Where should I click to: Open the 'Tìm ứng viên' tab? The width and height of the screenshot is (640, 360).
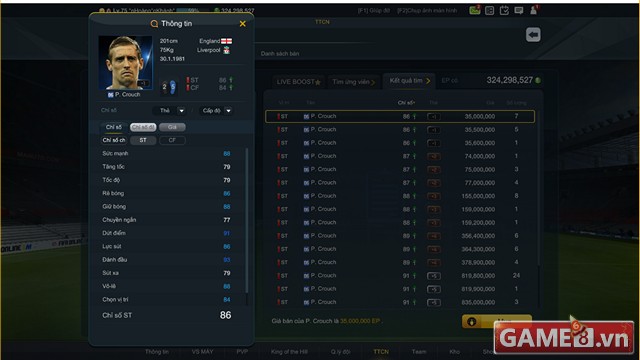[x=353, y=82]
